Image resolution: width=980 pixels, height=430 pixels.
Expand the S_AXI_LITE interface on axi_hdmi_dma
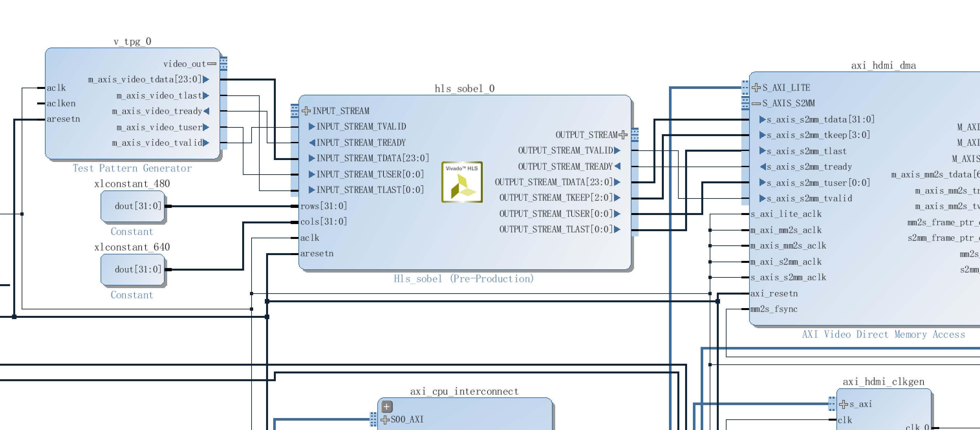pyautogui.click(x=756, y=88)
